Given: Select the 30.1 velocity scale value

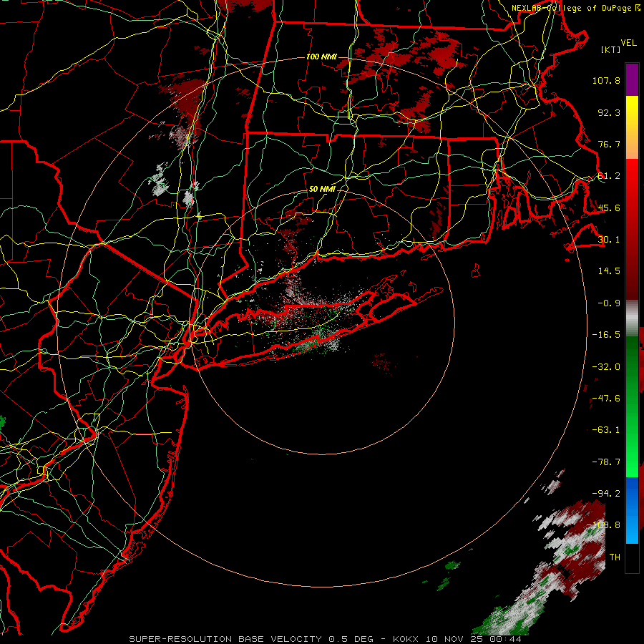Looking at the screenshot, I should pos(609,240).
